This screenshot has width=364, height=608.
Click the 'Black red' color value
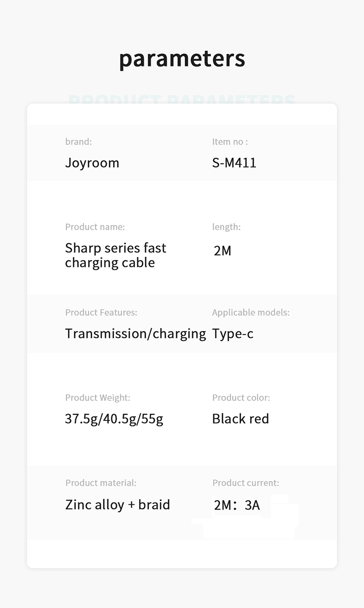pos(241,419)
